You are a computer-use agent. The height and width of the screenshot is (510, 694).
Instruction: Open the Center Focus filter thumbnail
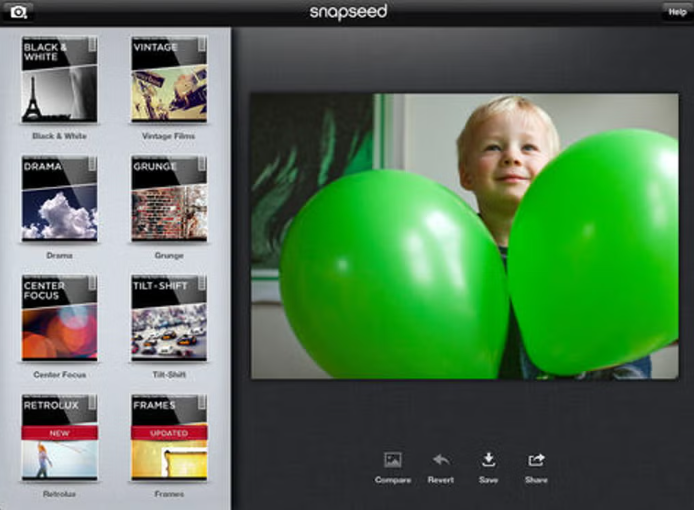tap(59, 318)
